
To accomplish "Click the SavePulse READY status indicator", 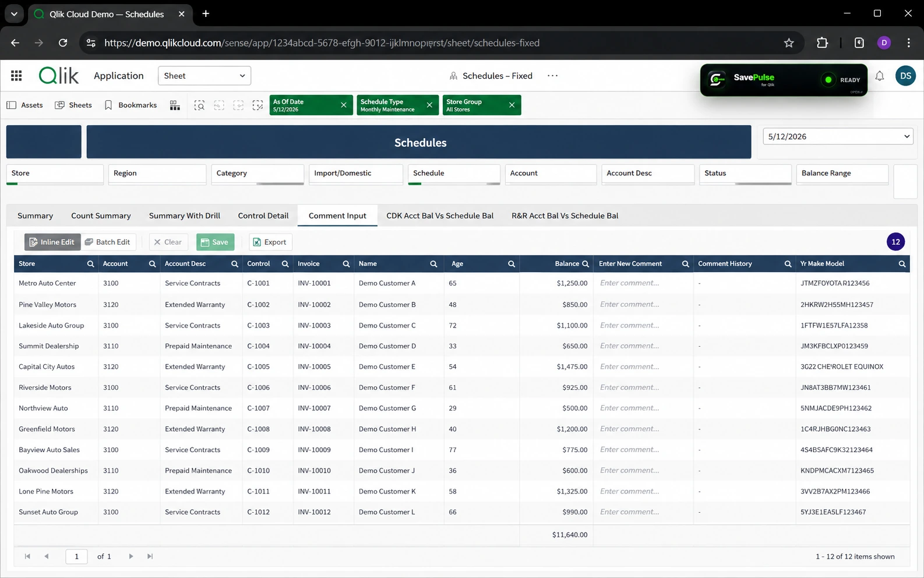I will (x=842, y=80).
